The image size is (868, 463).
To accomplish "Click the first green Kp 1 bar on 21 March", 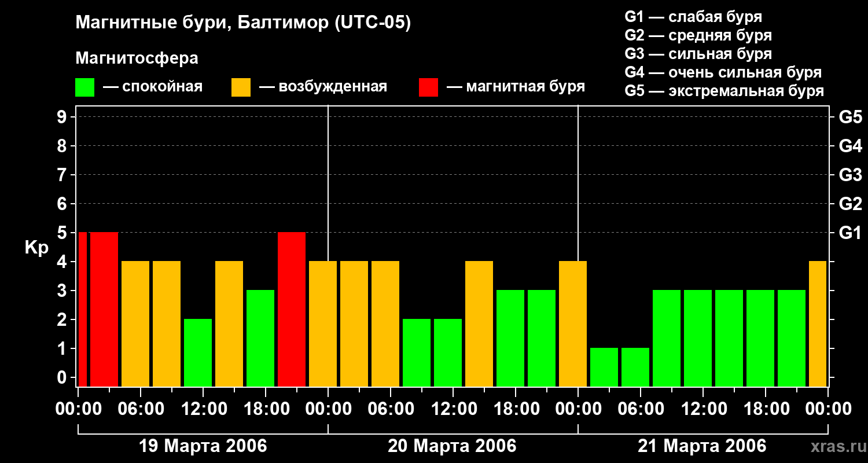I will point(604,367).
